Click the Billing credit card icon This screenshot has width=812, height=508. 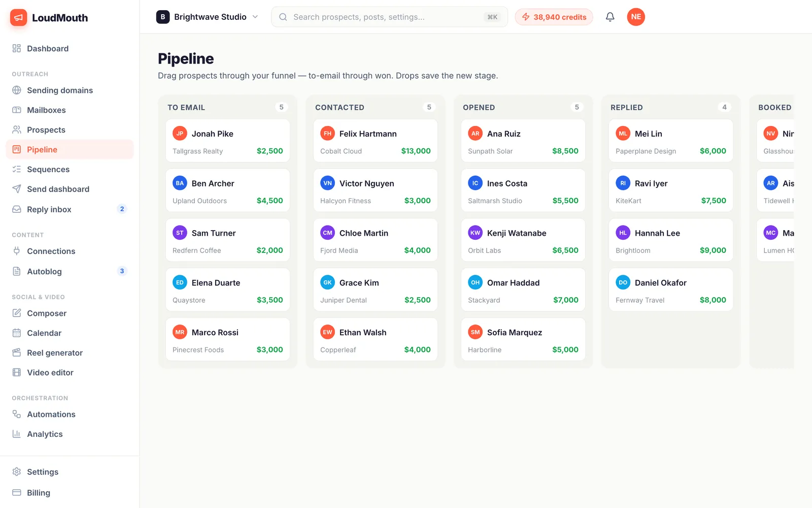[x=17, y=492]
